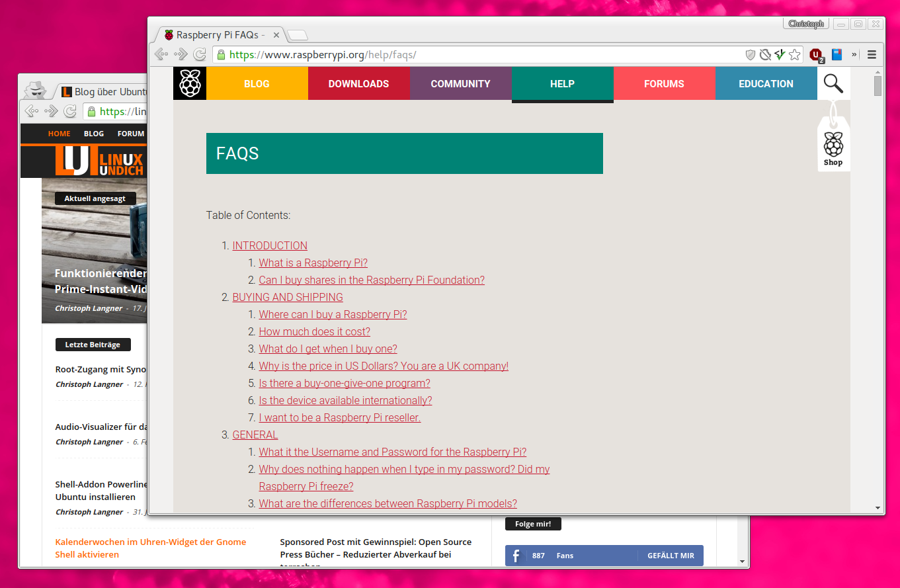Open 'Is the device available internationally?'
The image size is (900, 588).
[x=345, y=400]
